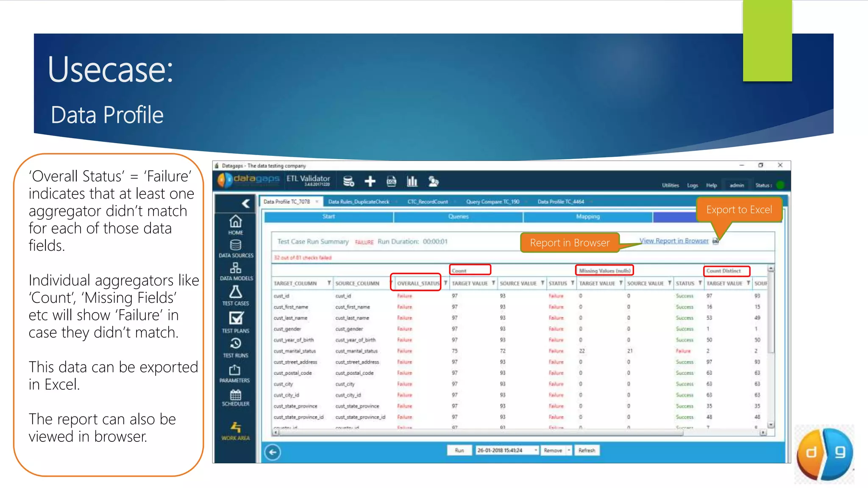The width and height of the screenshot is (868, 488).
Task: Open run date-time dropdown
Action: click(536, 450)
